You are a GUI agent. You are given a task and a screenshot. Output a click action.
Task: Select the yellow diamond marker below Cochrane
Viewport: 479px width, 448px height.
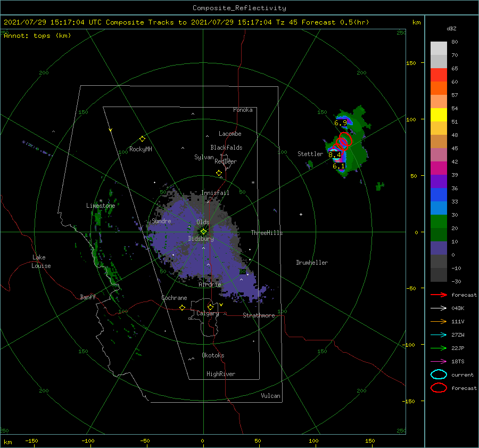(x=182, y=308)
